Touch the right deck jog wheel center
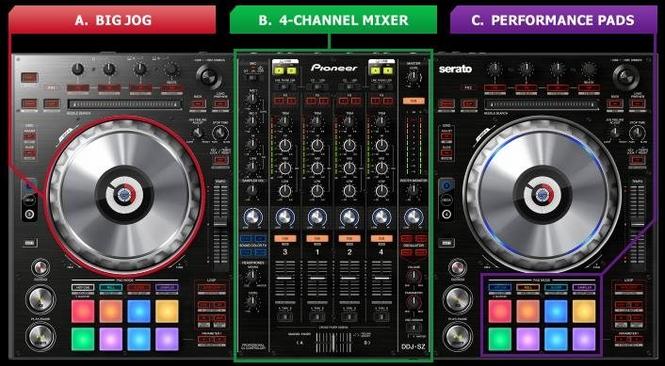665x366 pixels. point(542,195)
